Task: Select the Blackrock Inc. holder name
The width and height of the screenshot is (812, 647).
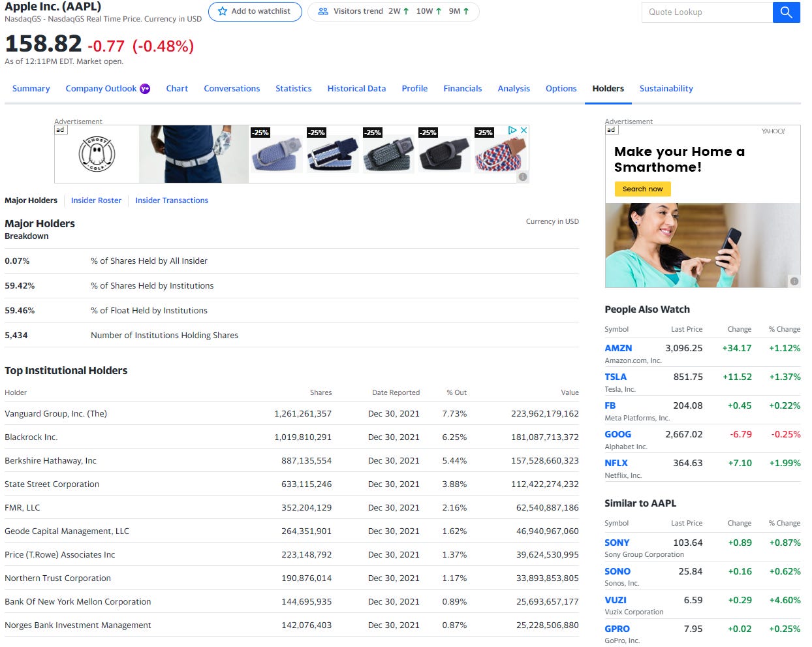Action: point(31,437)
